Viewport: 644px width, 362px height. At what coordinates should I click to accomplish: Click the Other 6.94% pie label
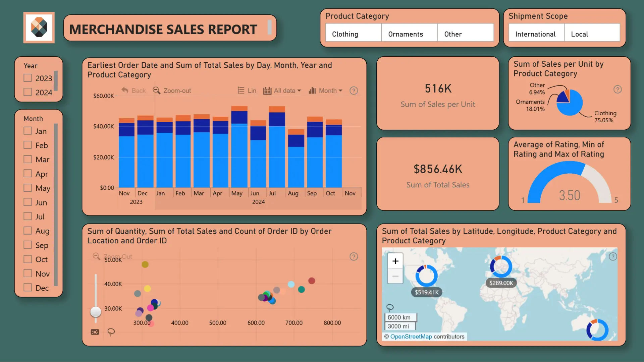click(x=537, y=88)
